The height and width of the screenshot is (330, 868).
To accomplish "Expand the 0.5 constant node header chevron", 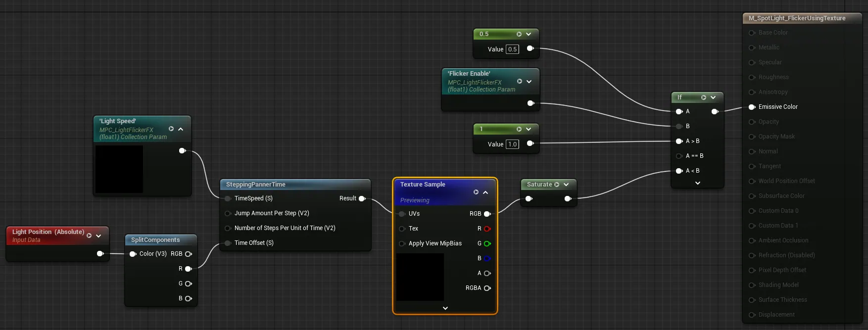I will click(529, 34).
